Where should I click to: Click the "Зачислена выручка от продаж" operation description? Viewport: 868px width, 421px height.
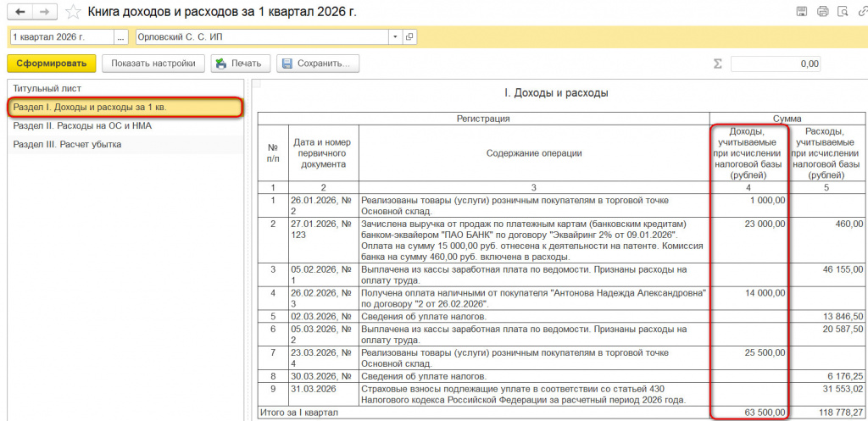tap(534, 241)
